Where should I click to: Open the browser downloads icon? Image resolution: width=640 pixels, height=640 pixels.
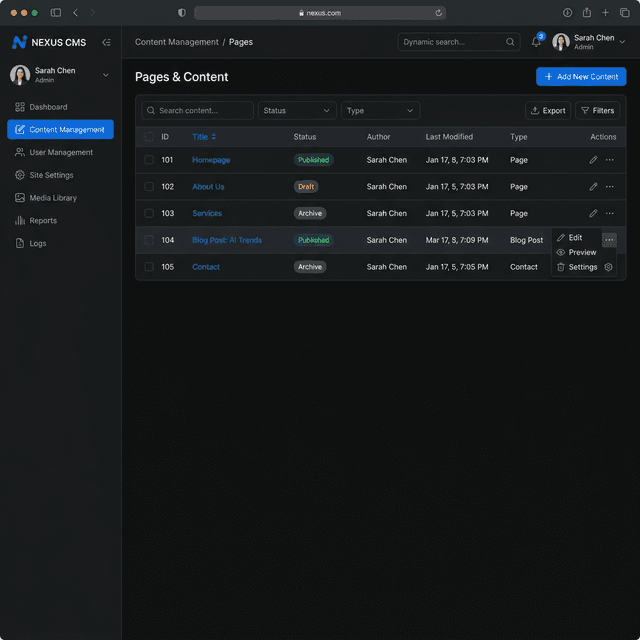click(x=567, y=13)
